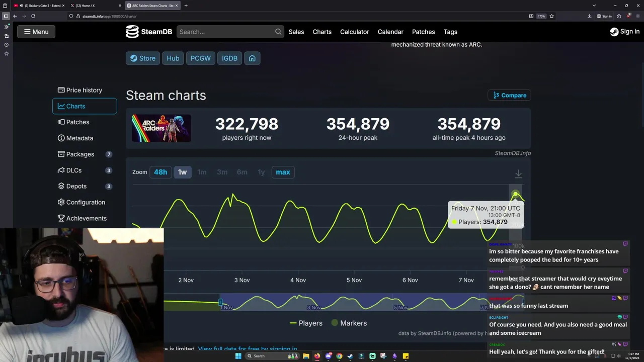
Task: Click the chart download icon
Action: point(518,174)
